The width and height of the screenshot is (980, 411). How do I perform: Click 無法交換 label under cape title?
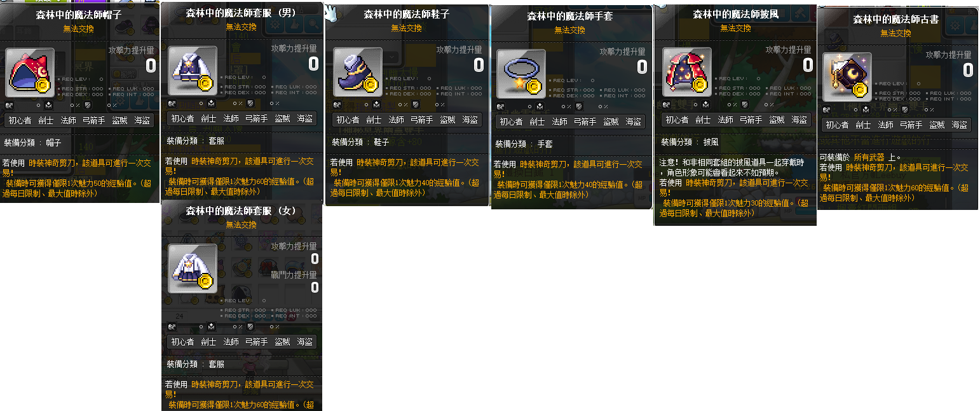735,28
